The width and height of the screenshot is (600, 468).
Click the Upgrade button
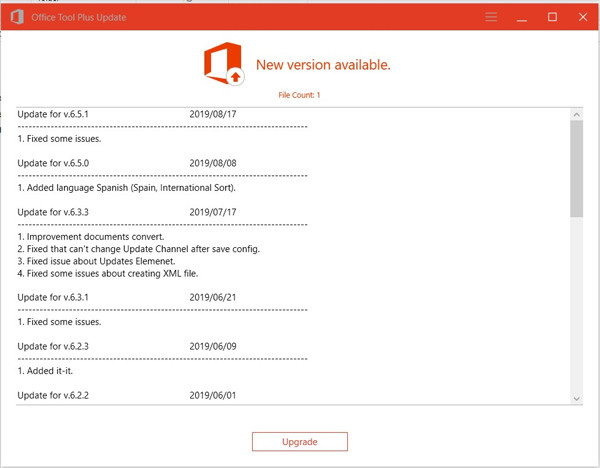pyautogui.click(x=300, y=442)
